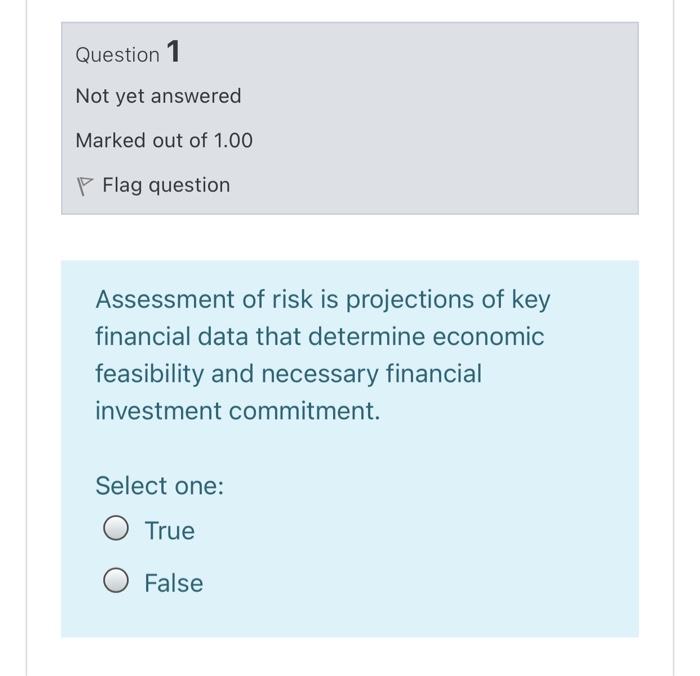The width and height of the screenshot is (700, 676).
Task: Open the Flag question link
Action: (166, 185)
